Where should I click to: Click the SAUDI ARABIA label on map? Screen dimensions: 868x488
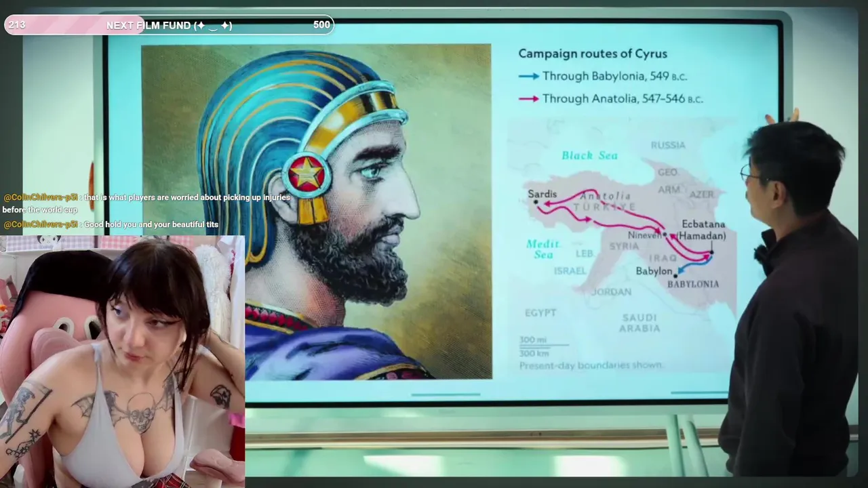(639, 323)
